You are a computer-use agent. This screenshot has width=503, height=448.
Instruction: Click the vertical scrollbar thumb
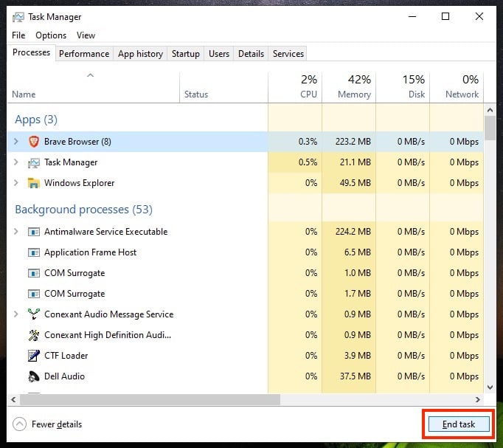tap(490, 128)
